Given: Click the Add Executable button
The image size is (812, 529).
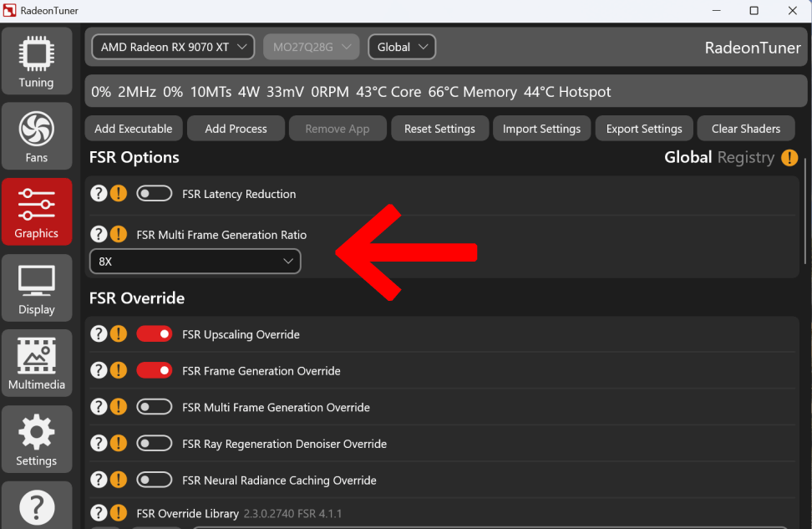Looking at the screenshot, I should (x=134, y=129).
